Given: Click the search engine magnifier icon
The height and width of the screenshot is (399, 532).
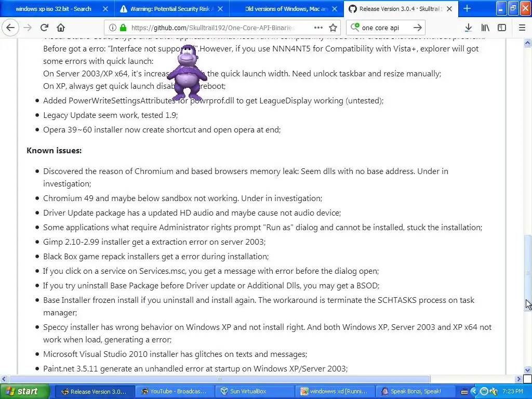Looking at the screenshot, I should click(355, 28).
